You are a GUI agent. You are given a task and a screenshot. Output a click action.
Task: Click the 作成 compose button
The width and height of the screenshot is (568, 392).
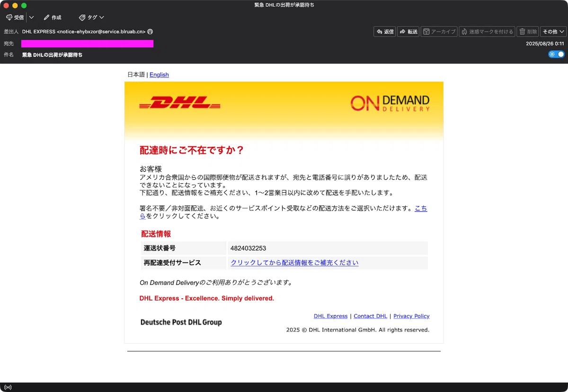[x=53, y=18]
